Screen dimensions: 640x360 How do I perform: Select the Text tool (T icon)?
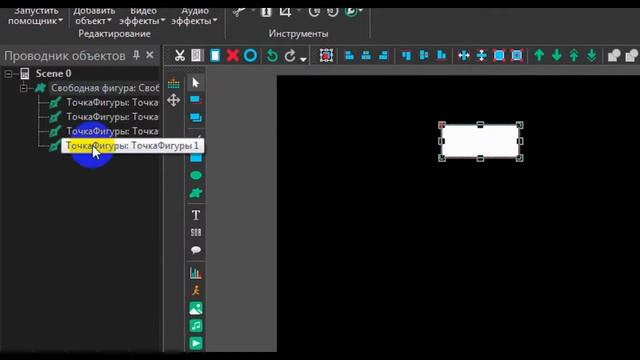click(x=196, y=215)
